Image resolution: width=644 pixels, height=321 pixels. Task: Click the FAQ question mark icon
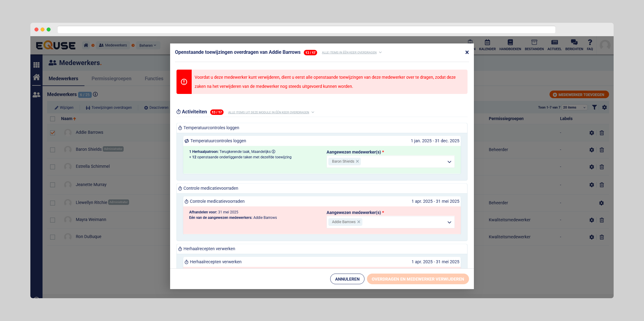point(590,43)
